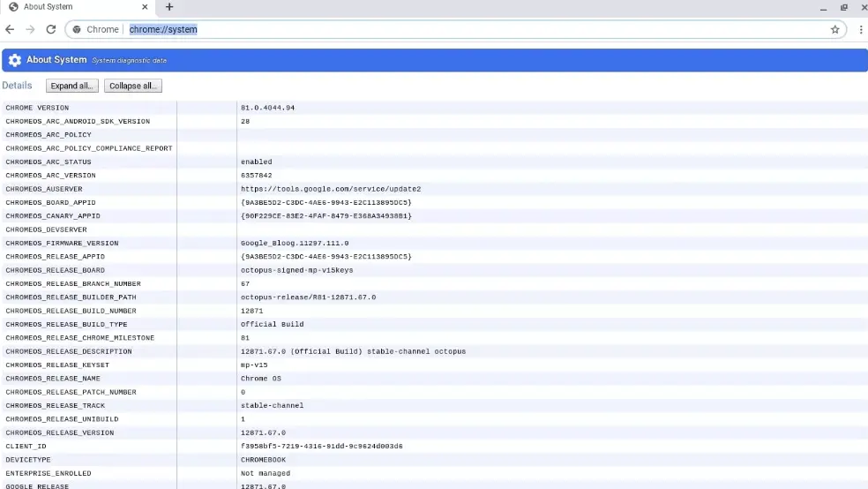Click the browser back arrow

[10, 29]
